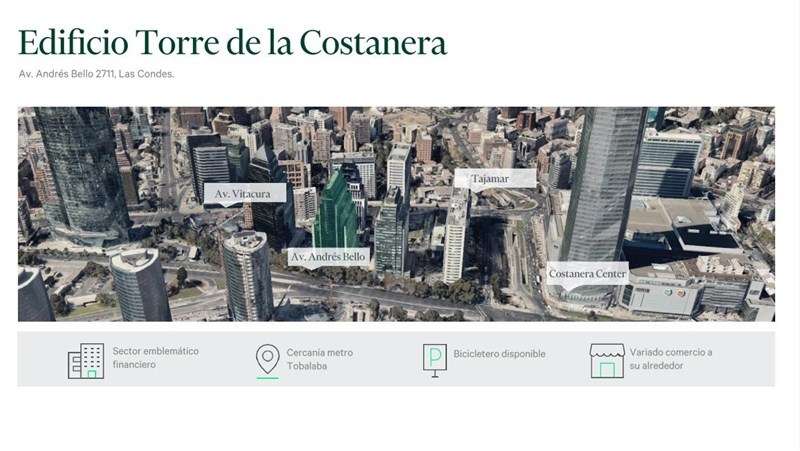Select the Av. Vitacura map label
Screen dimensions: 800x451
[x=244, y=194]
